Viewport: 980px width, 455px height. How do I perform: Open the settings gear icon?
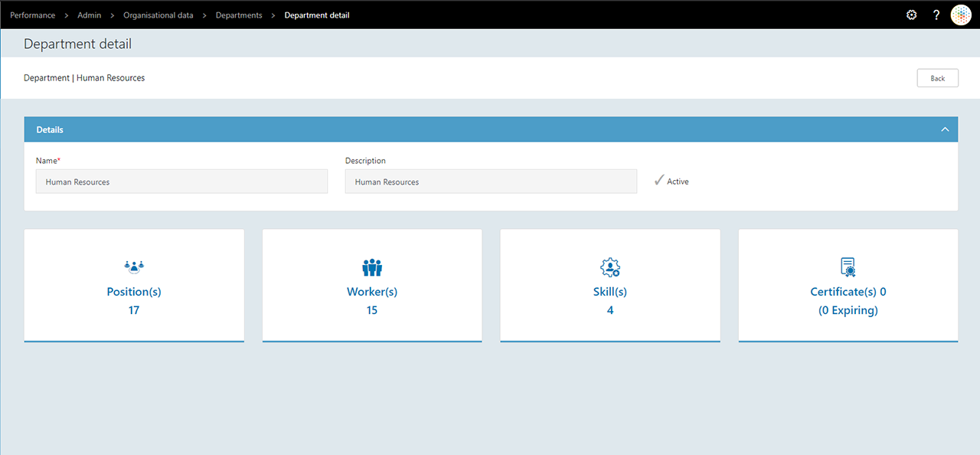tap(911, 15)
